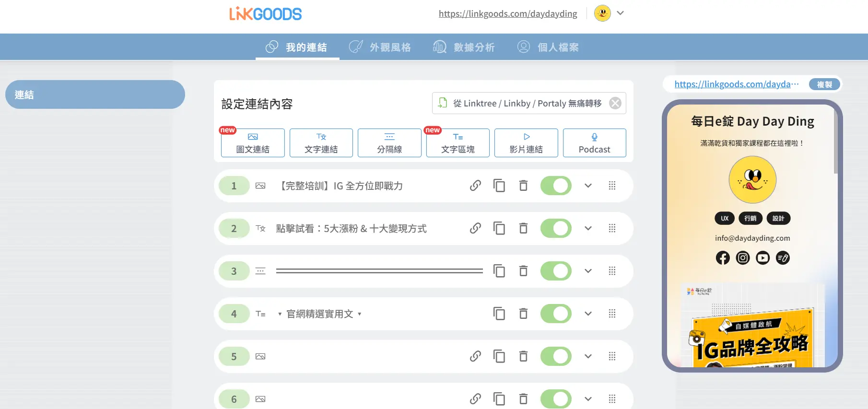868x409 pixels.
Task: Duplicate the 點擊試看 text link
Action: (499, 228)
